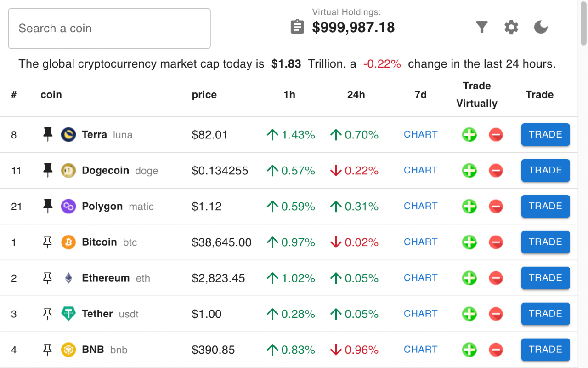Click TRADE button for BNB
Screen dimensions: 588x368
(545, 350)
